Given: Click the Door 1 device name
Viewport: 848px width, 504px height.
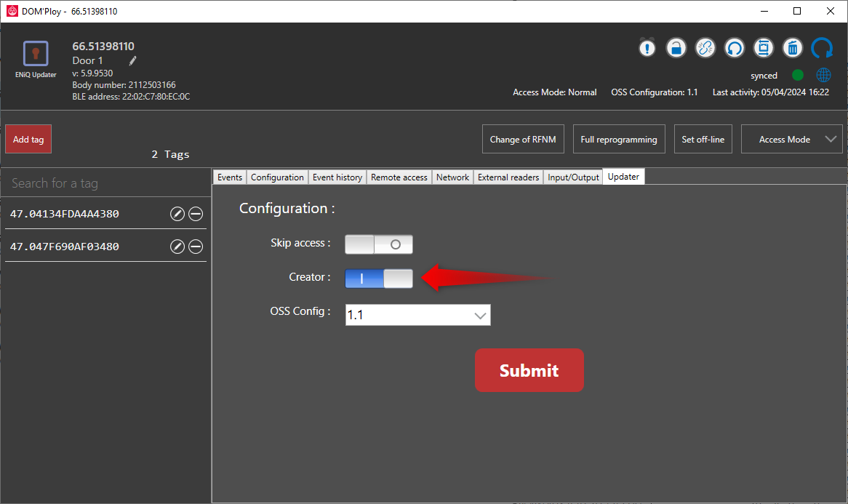Looking at the screenshot, I should coord(87,60).
